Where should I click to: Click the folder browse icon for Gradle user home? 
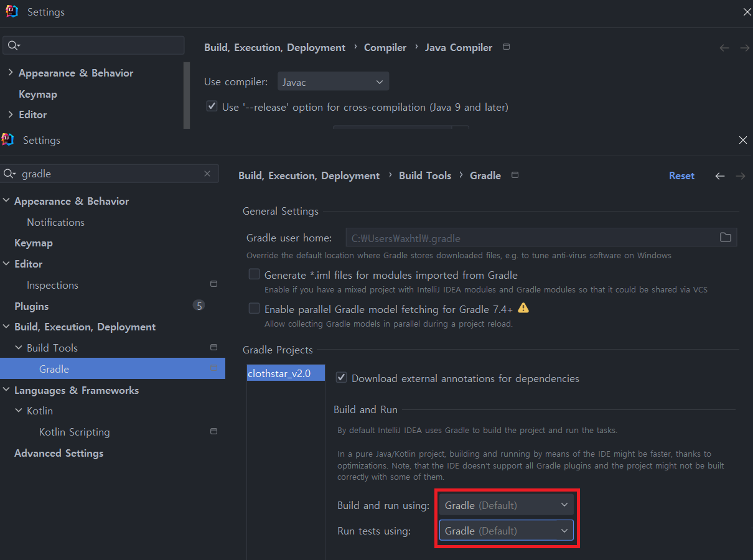click(725, 237)
